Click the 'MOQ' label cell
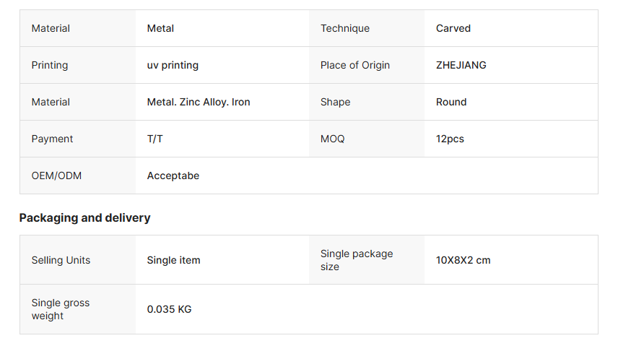Viewport: 644px width, 346px height. coord(332,139)
